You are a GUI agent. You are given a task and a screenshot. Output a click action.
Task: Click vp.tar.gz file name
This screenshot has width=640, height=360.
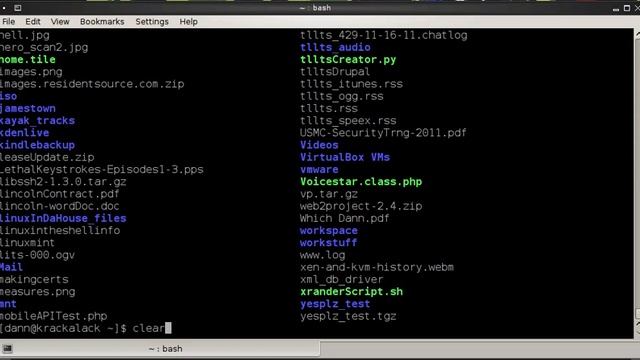point(329,194)
